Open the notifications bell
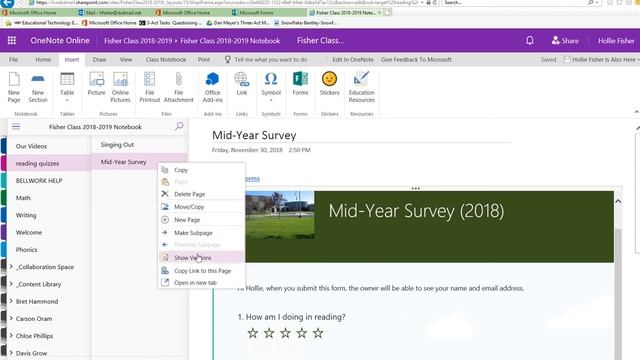Screen dimensions: 640x360 530,40
